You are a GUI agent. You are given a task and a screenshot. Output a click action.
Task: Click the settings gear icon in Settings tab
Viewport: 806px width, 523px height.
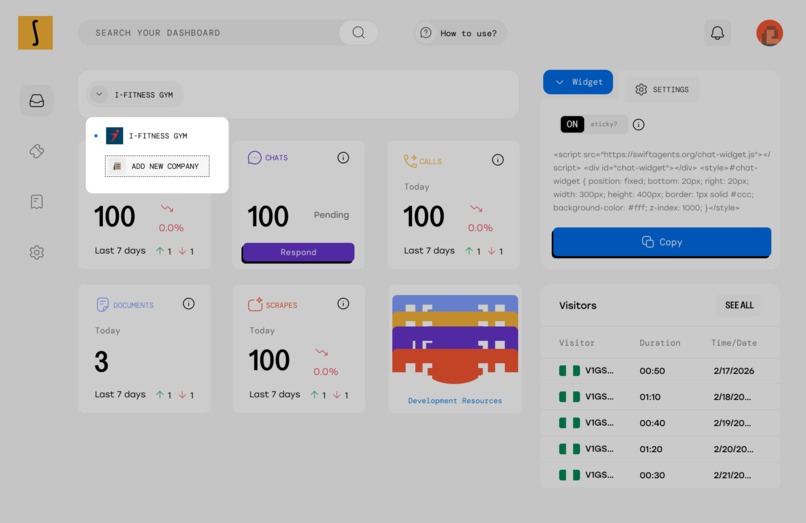641,89
